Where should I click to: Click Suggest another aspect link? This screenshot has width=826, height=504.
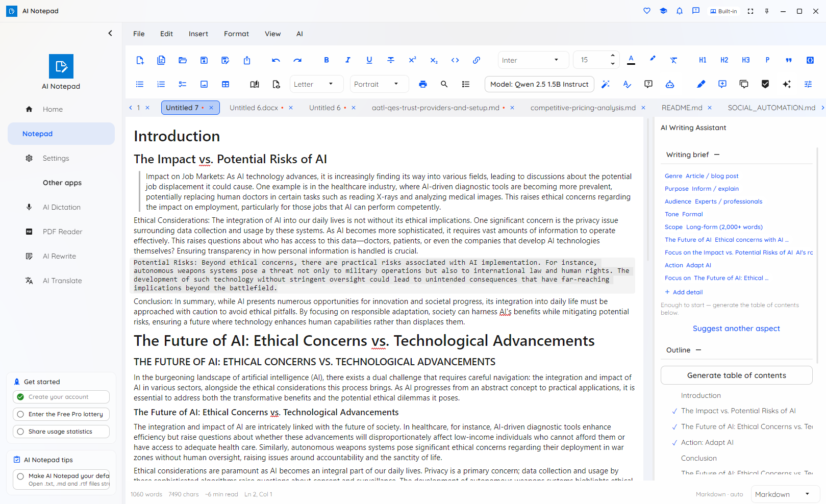(x=736, y=329)
